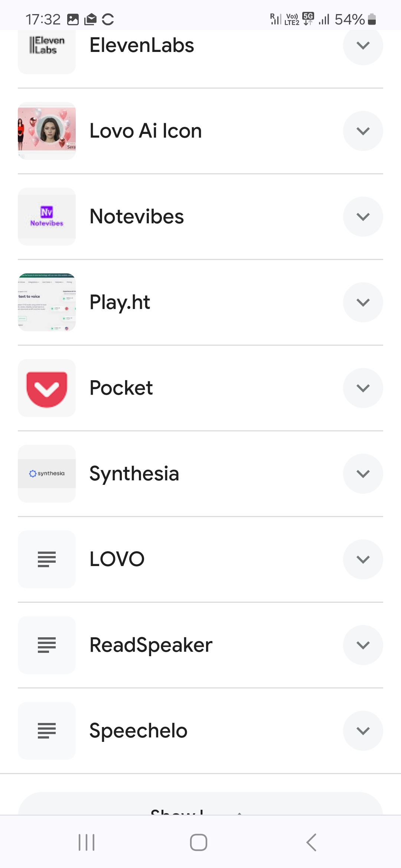Expand the ElevenLabs entry chevron
Viewport: 401px width, 868px height.
(x=363, y=46)
